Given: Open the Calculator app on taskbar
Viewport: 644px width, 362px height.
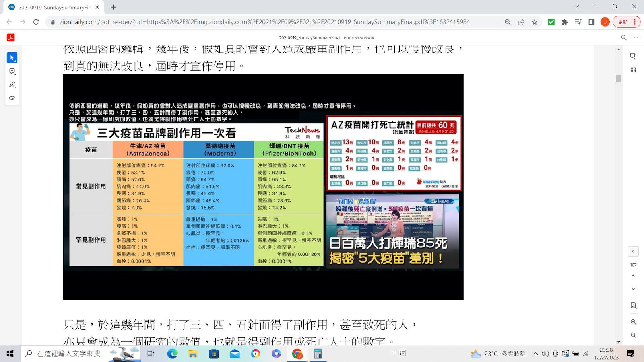Looking at the screenshot, I should point(318,354).
